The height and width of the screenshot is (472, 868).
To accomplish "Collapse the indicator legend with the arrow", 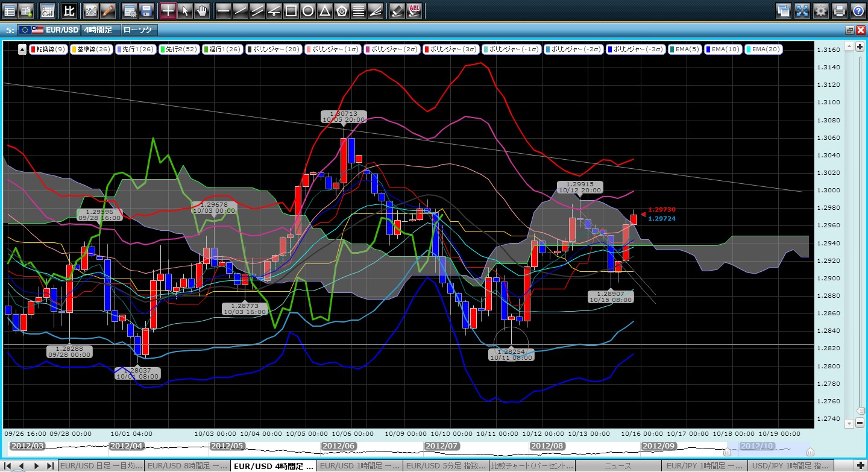I will [x=22, y=49].
